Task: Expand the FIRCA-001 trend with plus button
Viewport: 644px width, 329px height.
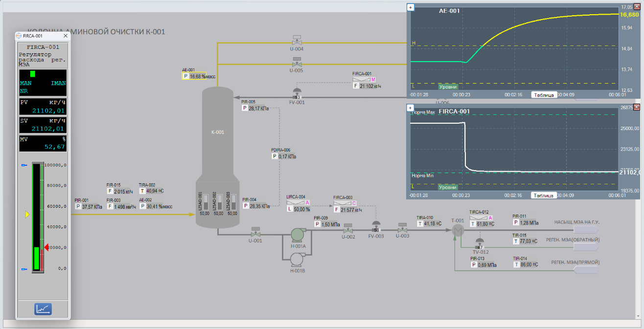Action: (411, 108)
